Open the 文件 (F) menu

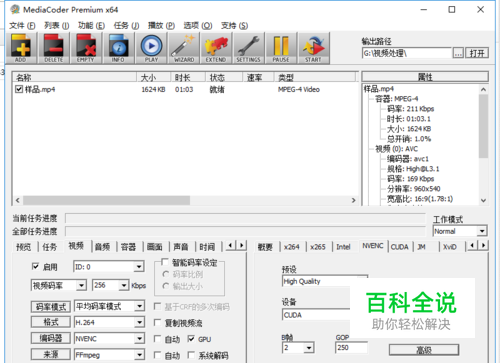(x=22, y=25)
